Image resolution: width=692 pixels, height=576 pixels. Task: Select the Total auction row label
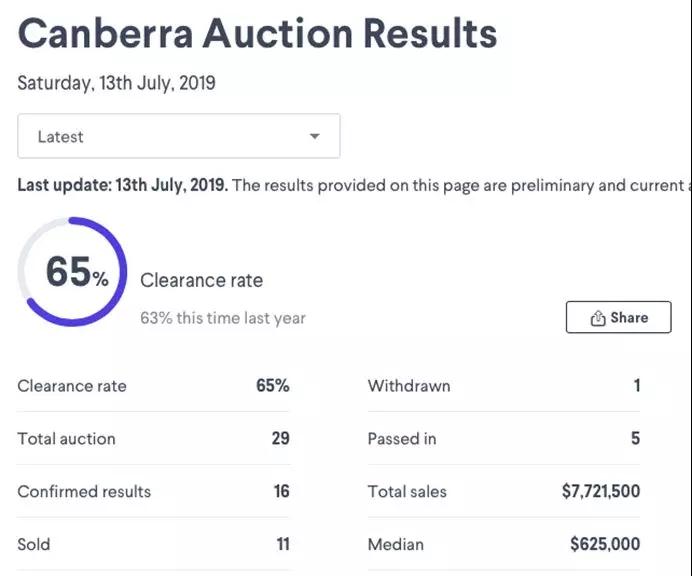(66, 438)
